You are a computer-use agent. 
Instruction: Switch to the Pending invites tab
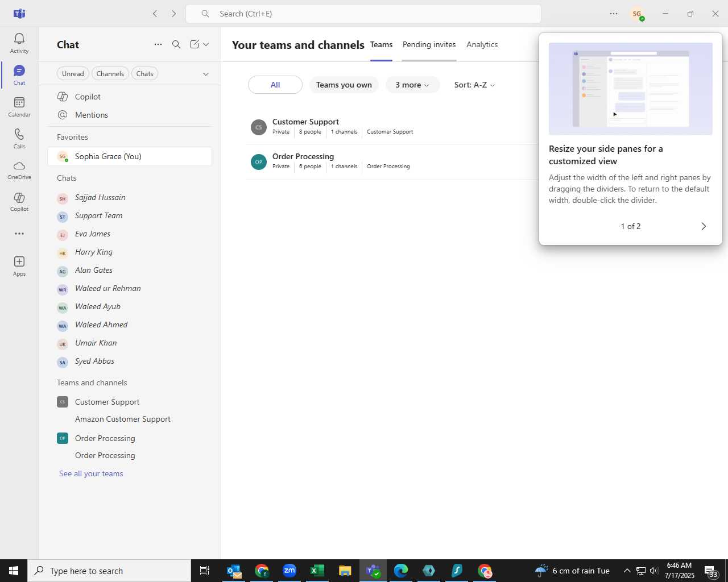click(x=429, y=45)
